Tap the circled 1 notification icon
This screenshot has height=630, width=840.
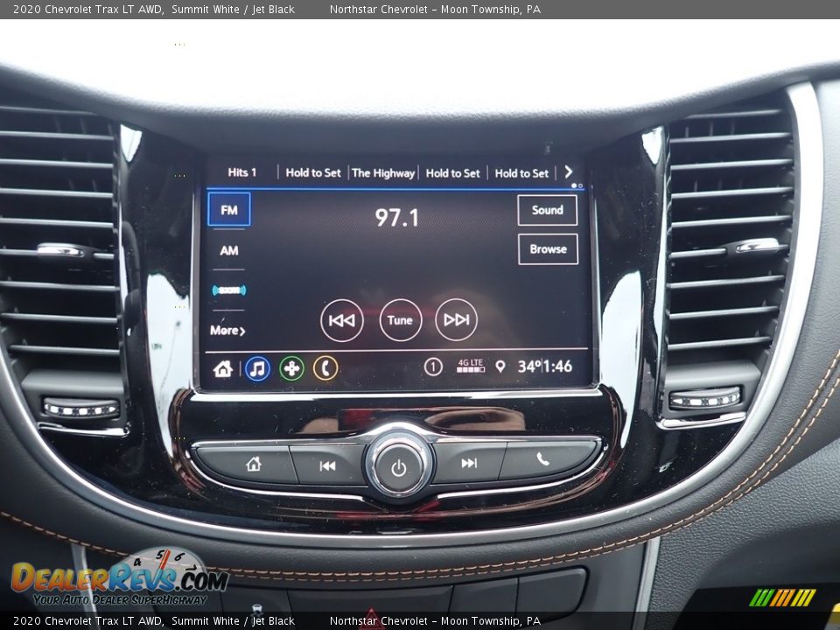pos(433,367)
